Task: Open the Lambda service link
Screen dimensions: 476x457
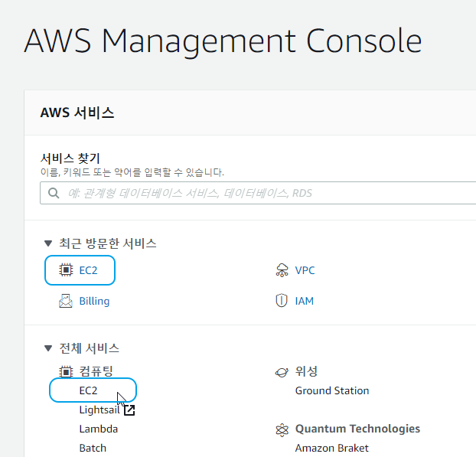Action: point(99,429)
